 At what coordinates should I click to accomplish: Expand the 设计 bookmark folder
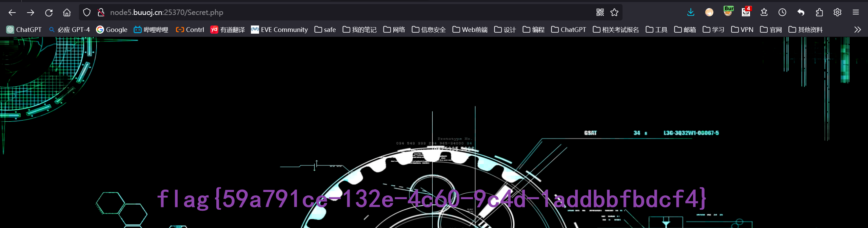click(505, 30)
